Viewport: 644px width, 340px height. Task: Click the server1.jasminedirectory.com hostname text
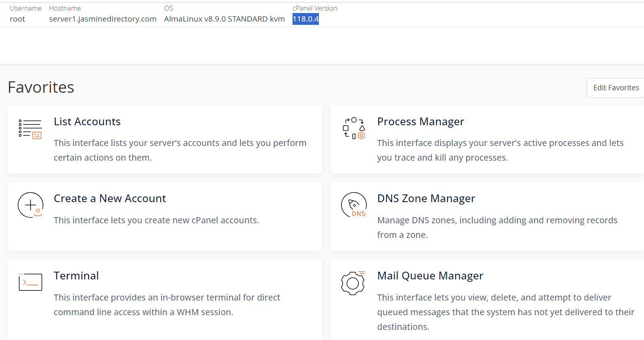103,19
